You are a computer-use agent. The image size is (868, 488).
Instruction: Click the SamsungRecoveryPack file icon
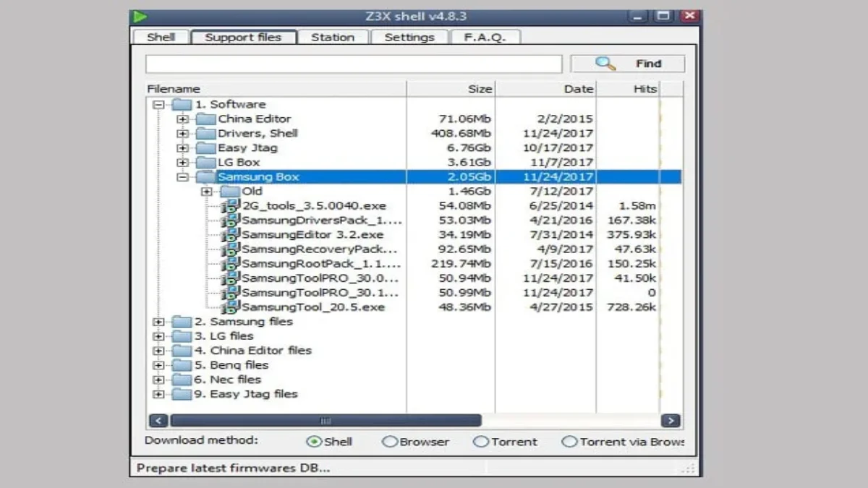click(x=231, y=249)
